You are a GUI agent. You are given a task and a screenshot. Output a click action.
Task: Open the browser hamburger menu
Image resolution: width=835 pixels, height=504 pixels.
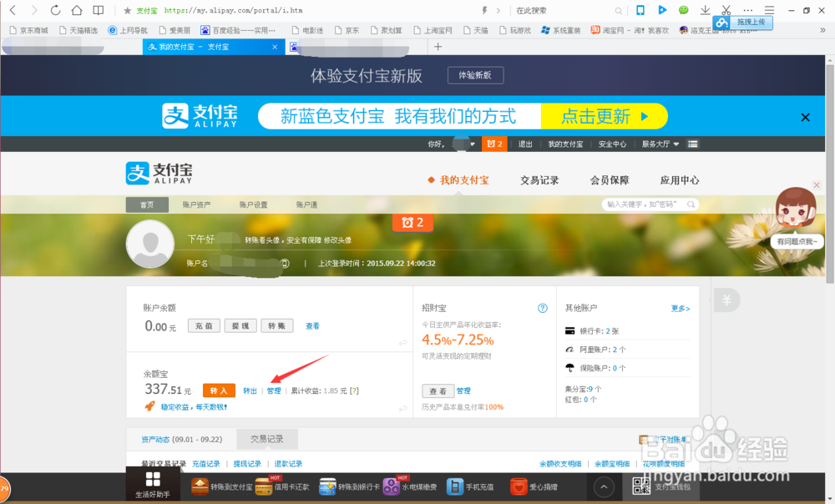(x=770, y=10)
